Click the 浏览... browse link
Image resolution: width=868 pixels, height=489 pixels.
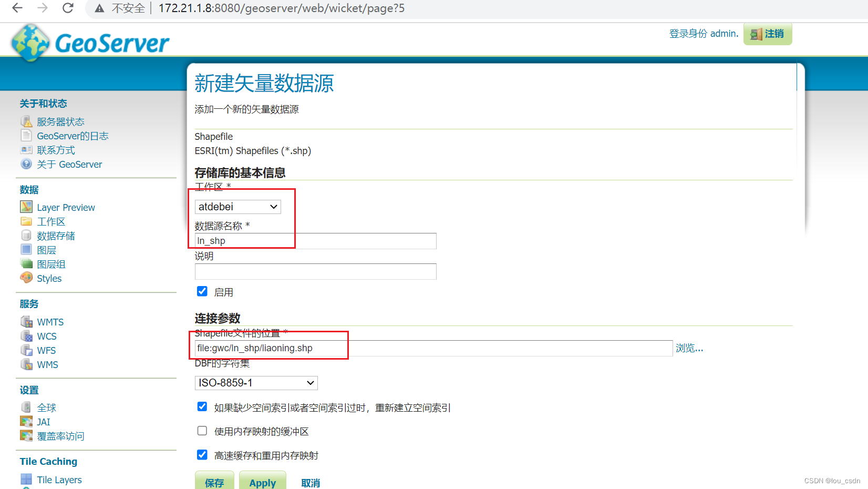pyautogui.click(x=689, y=348)
